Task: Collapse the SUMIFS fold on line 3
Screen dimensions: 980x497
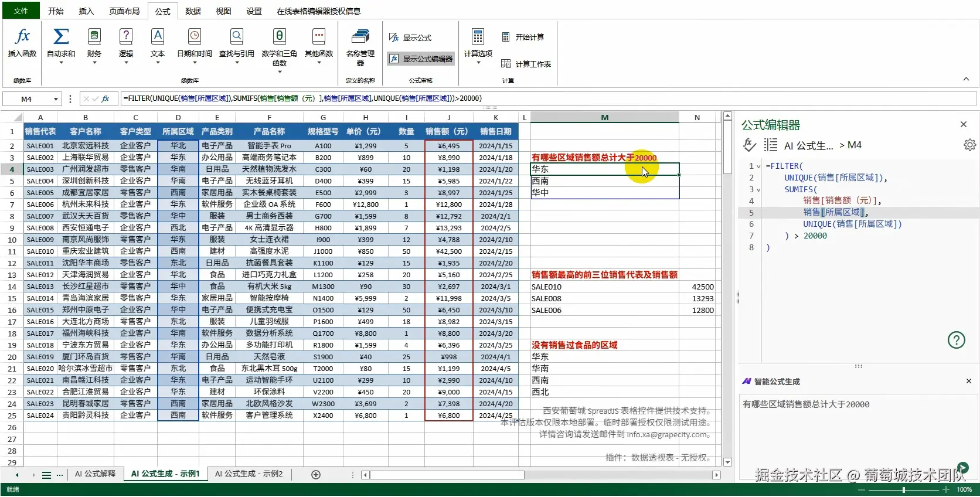Action: (758, 190)
